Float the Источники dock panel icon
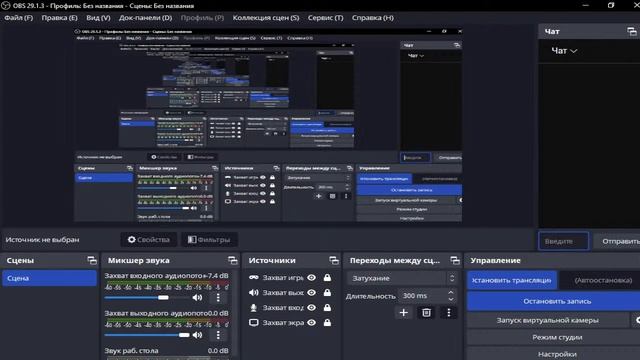The height and width of the screenshot is (360, 640). pos(334,260)
